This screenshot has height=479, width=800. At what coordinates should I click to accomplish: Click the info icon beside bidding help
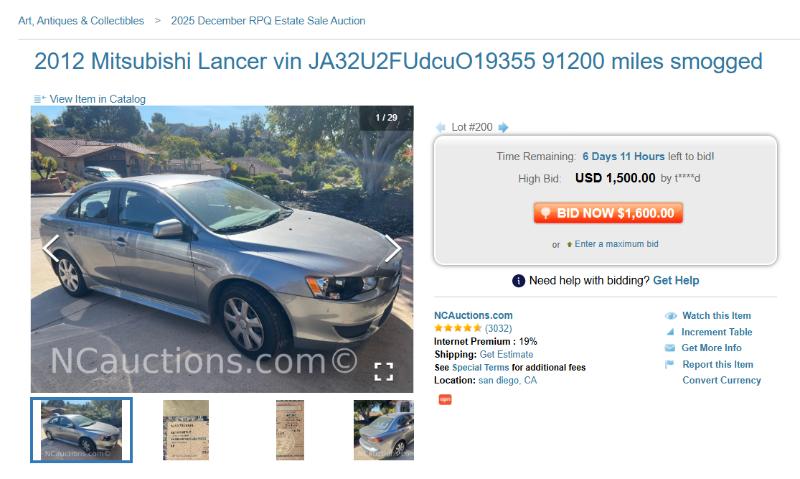[518, 281]
